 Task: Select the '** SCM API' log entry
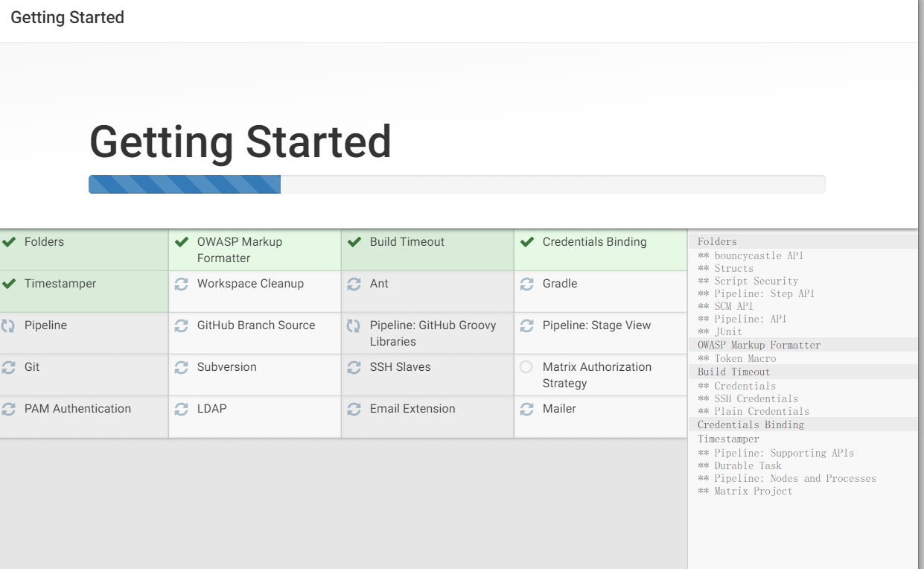[x=726, y=306]
